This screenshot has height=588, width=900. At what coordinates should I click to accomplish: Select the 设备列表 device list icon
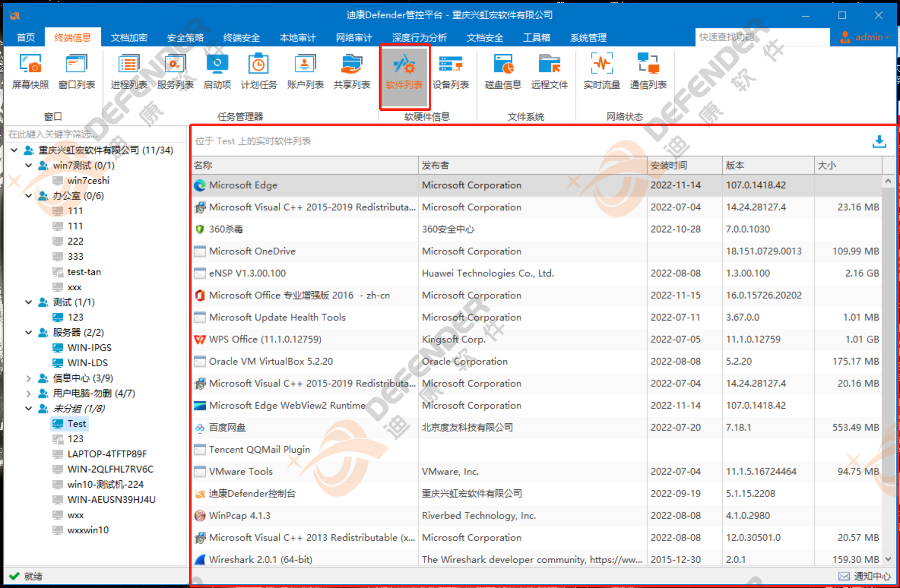pyautogui.click(x=451, y=71)
